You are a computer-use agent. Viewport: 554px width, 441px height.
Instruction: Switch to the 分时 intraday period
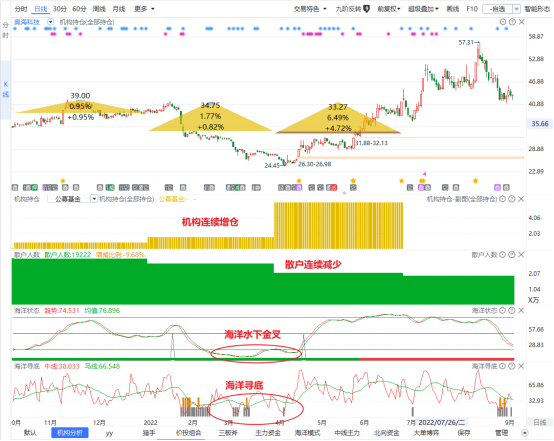click(x=21, y=9)
